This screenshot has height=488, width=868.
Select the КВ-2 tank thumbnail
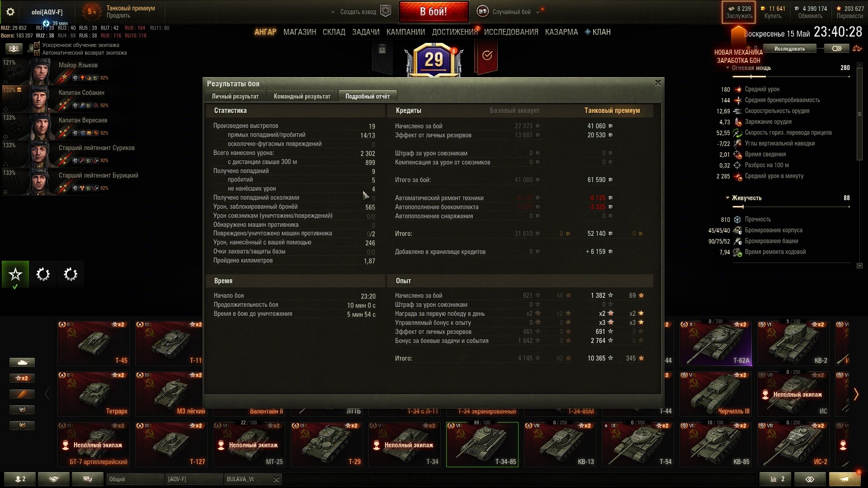pos(793,343)
